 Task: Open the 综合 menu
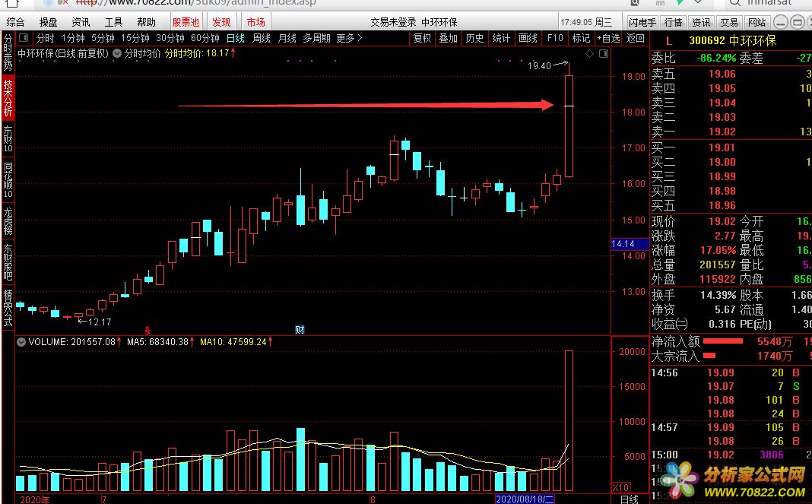click(x=15, y=22)
